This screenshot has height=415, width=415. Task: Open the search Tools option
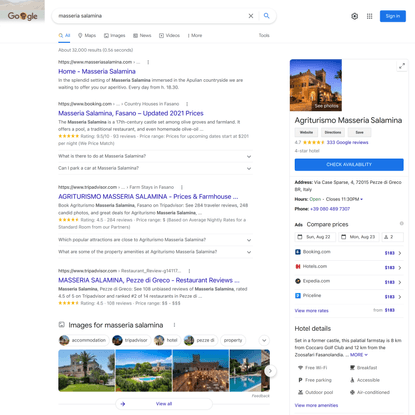264,35
